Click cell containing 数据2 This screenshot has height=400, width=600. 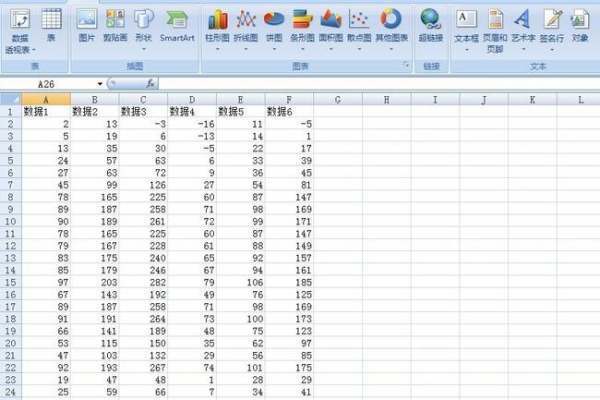(95, 112)
